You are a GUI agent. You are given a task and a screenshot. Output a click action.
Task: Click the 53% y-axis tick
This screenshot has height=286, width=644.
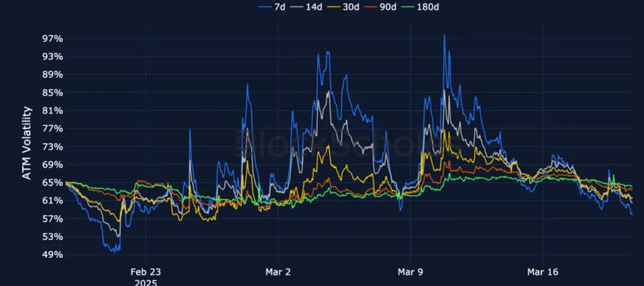(x=53, y=236)
